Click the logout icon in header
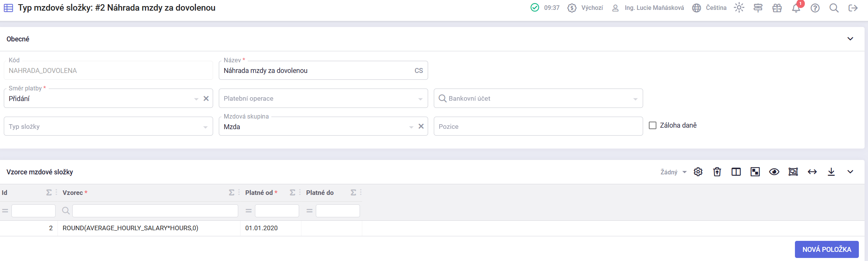The height and width of the screenshot is (261, 868). (853, 8)
